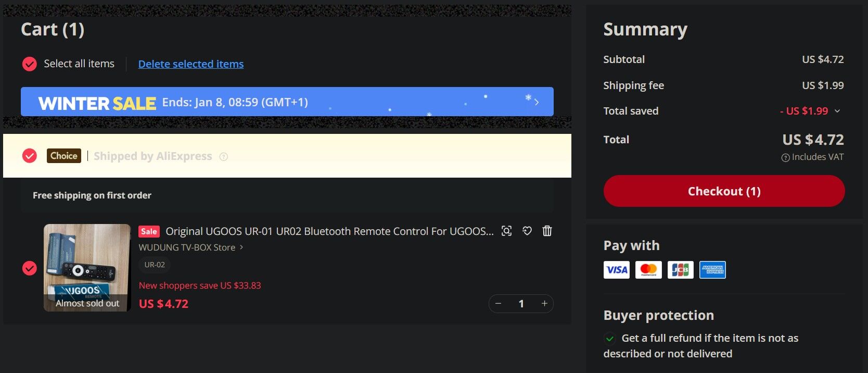Screen dimensions: 868x373
Task: Find similar items with the image search icon
Action: [506, 231]
